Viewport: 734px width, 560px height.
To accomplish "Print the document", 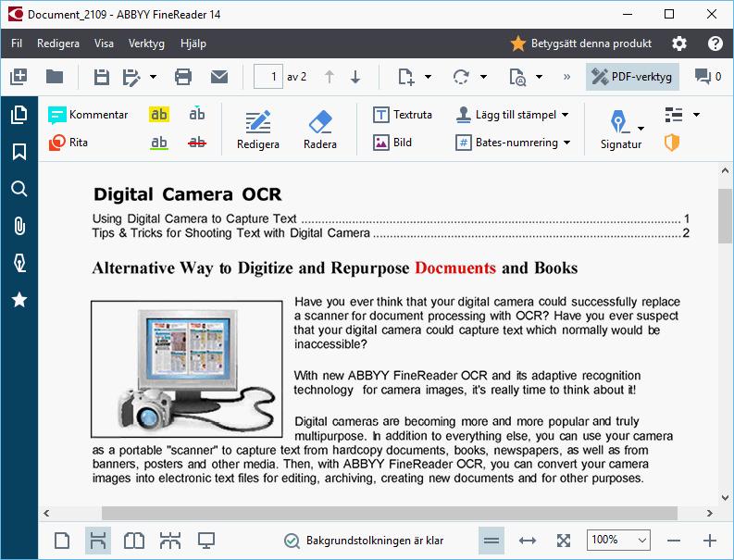I will coord(183,77).
